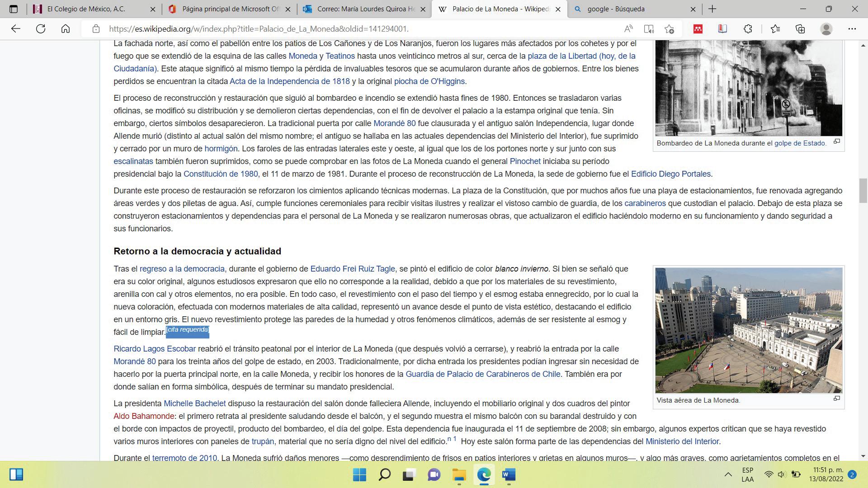This screenshot has width=868, height=488.
Task: Open the Eduardo Frei Ruiz Tagle link
Action: [352, 269]
